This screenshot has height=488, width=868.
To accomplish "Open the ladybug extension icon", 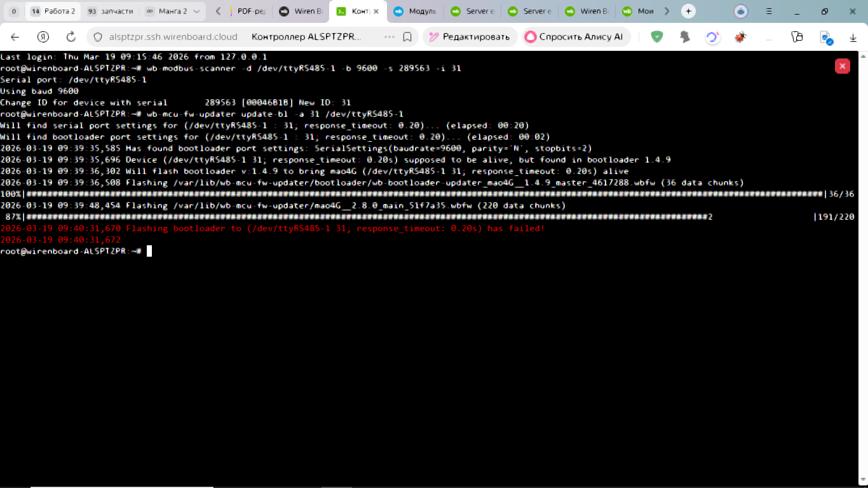I will click(740, 37).
